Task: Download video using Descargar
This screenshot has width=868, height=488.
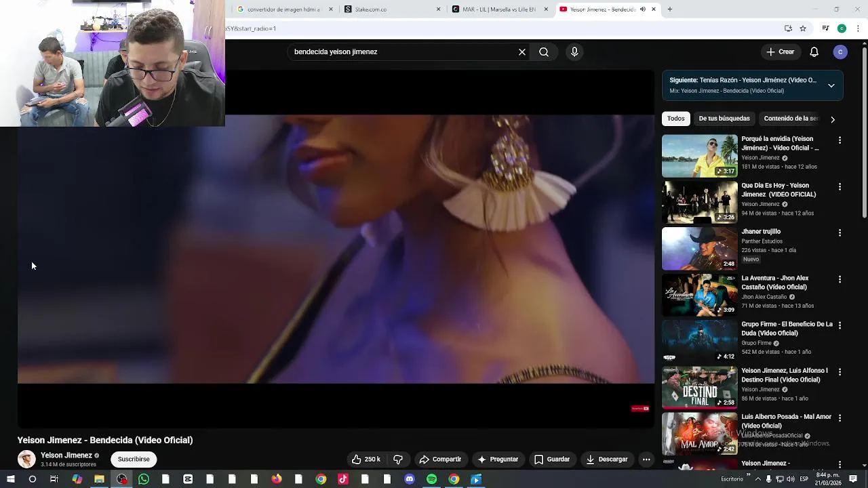Action: 607,460
